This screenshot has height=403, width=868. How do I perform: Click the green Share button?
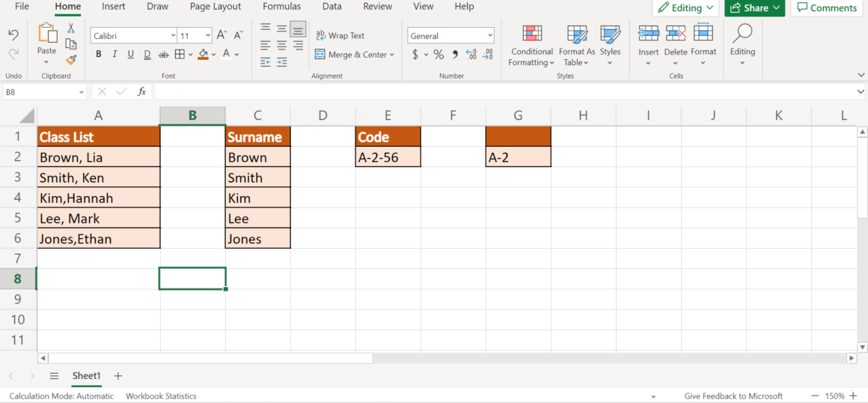(754, 7)
